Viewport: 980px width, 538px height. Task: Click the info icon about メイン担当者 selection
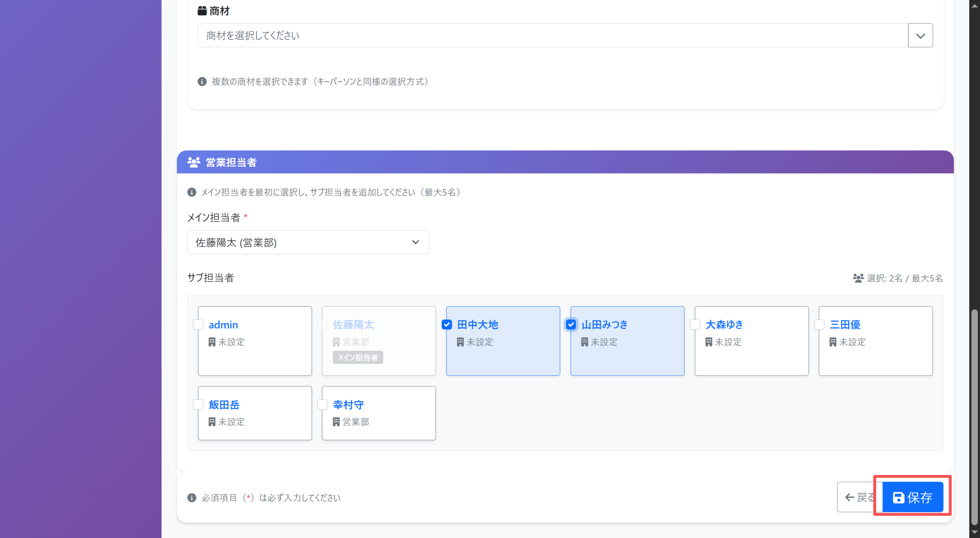[192, 192]
